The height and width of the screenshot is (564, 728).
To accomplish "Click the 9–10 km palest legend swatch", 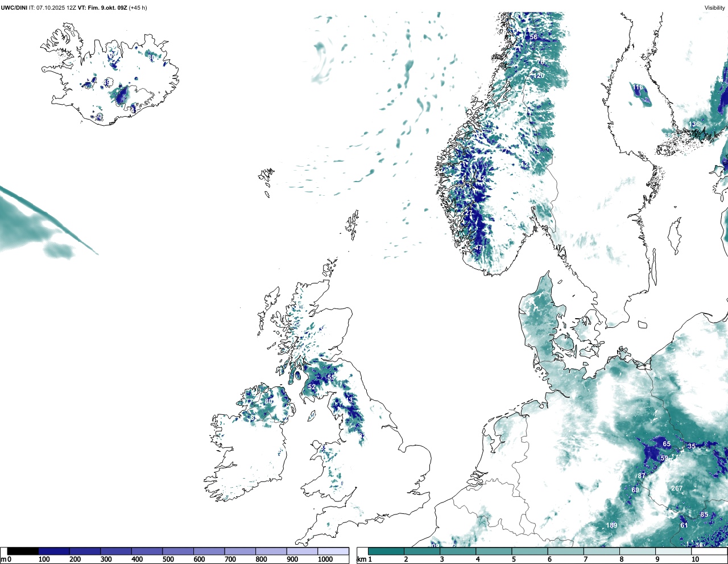I will pyautogui.click(x=673, y=551).
